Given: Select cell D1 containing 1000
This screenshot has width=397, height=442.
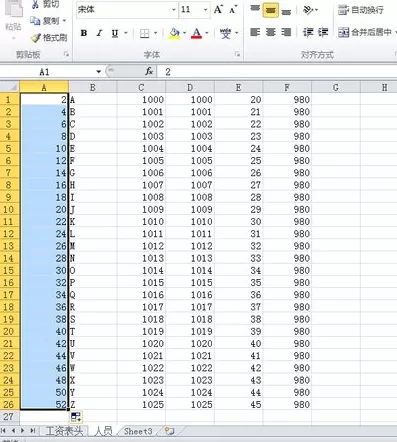Looking at the screenshot, I should click(190, 99).
